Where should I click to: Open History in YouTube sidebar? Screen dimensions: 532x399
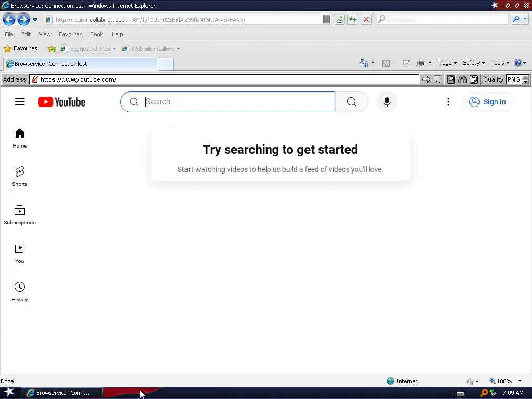[x=20, y=292]
